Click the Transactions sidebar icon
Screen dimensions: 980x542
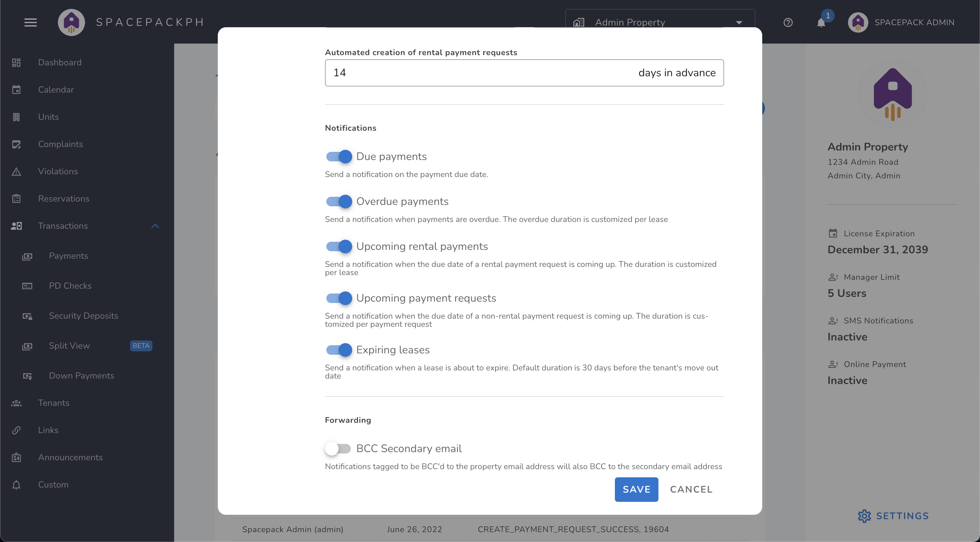tap(17, 226)
